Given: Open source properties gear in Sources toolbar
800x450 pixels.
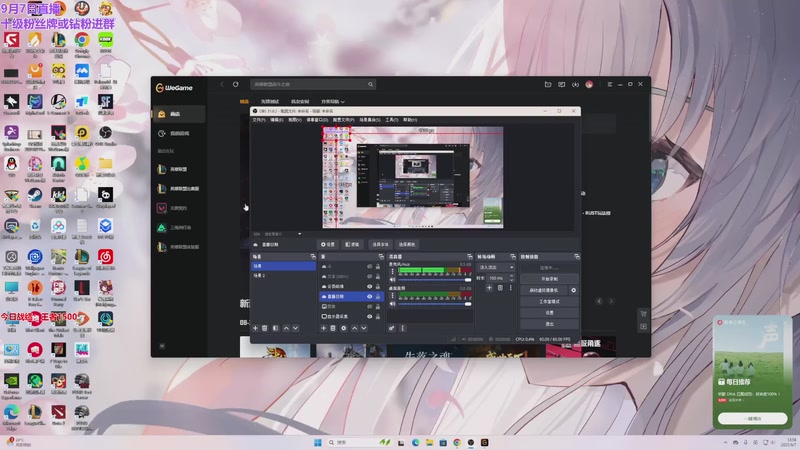Looking at the screenshot, I should [x=343, y=328].
